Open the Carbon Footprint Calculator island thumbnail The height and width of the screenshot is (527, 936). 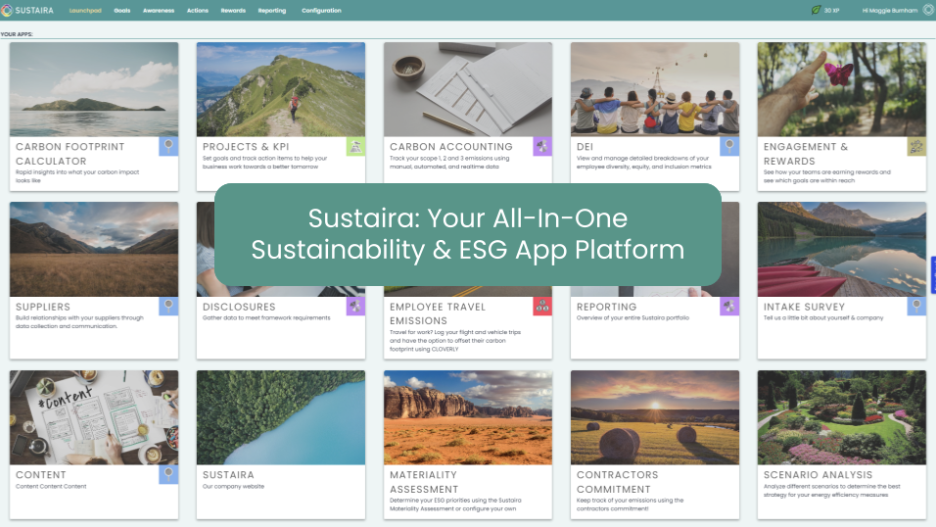click(x=94, y=90)
